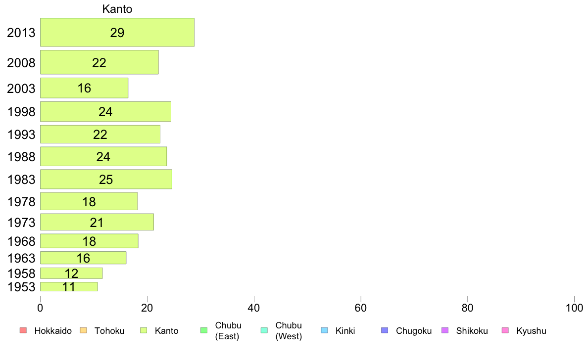The width and height of the screenshot is (588, 364).
Task: Click the 1958 bar labeled 12
Action: (x=72, y=273)
